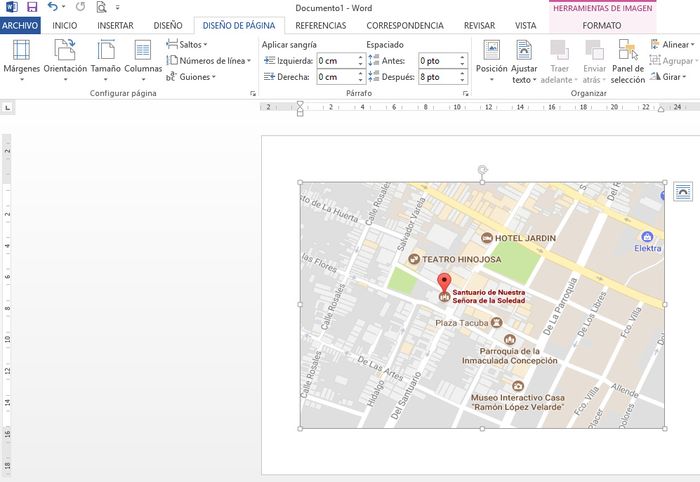Click the layout options button beside image

tap(682, 190)
